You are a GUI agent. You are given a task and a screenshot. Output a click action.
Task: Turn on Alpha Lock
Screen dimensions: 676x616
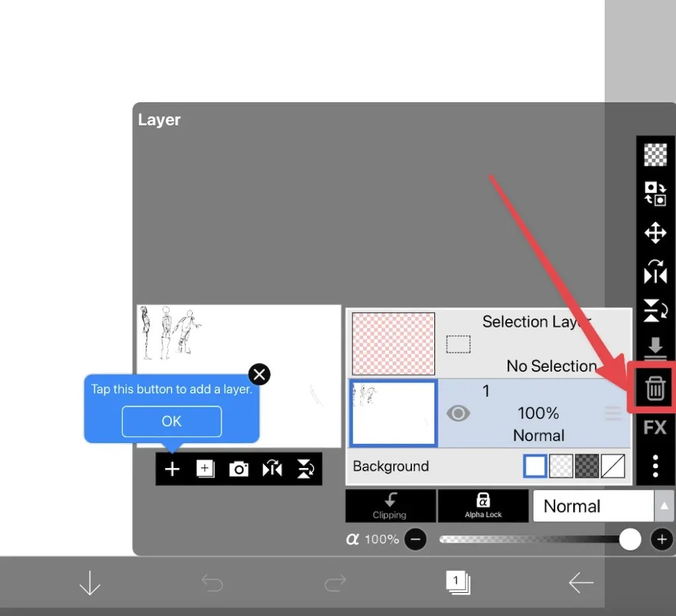(483, 506)
